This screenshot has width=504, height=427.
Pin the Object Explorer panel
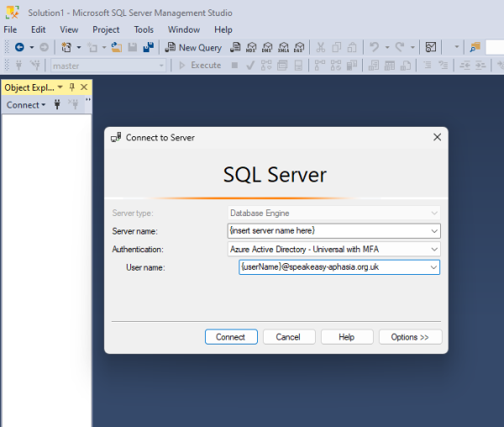(72, 87)
